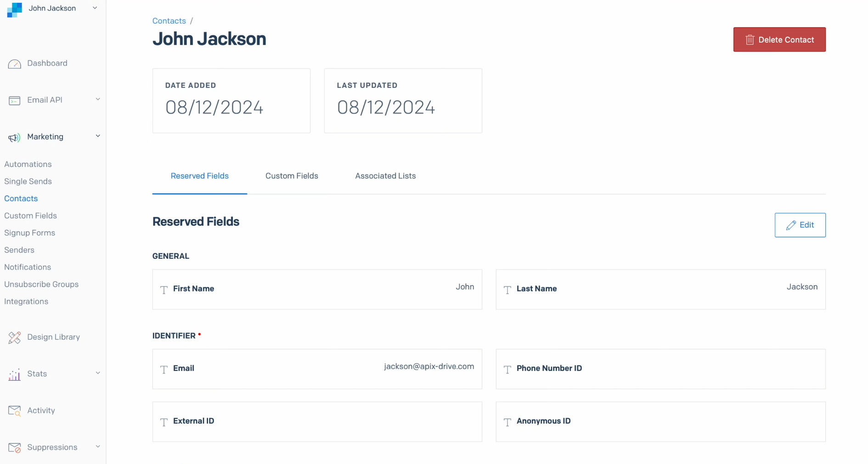
Task: Click the Edit reserved fields button
Action: tap(800, 225)
